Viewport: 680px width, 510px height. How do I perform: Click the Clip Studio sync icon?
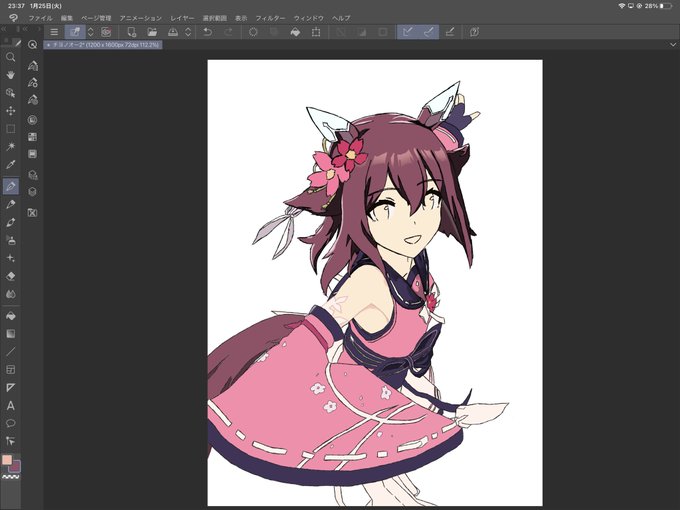point(106,32)
